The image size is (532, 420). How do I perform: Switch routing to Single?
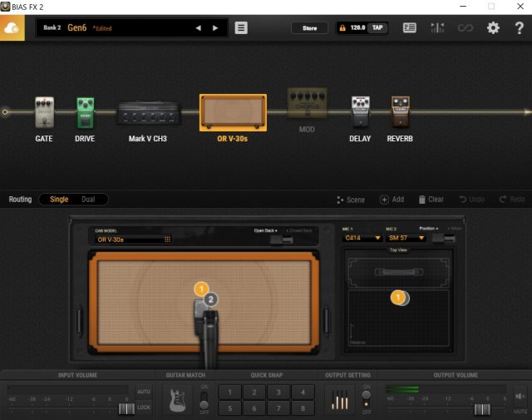59,200
